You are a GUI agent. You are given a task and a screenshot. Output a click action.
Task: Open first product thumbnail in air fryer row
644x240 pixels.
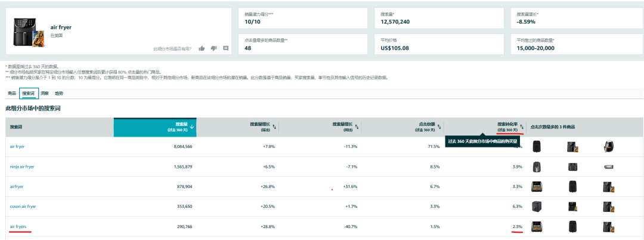click(536, 146)
